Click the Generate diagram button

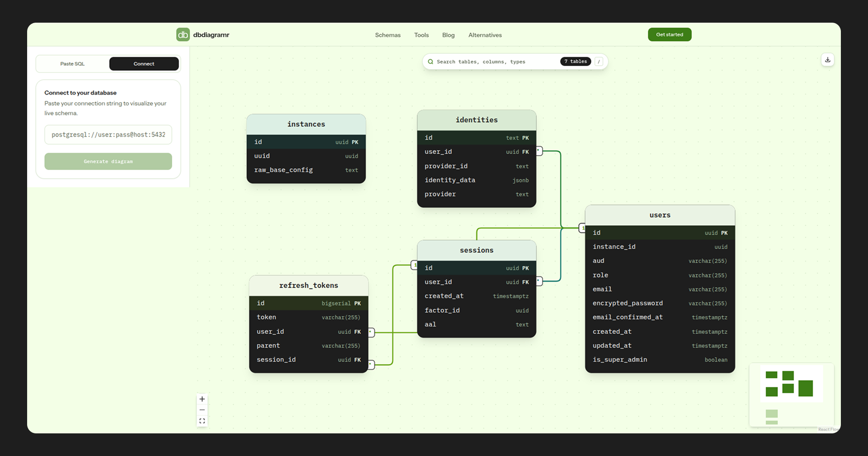coord(108,161)
